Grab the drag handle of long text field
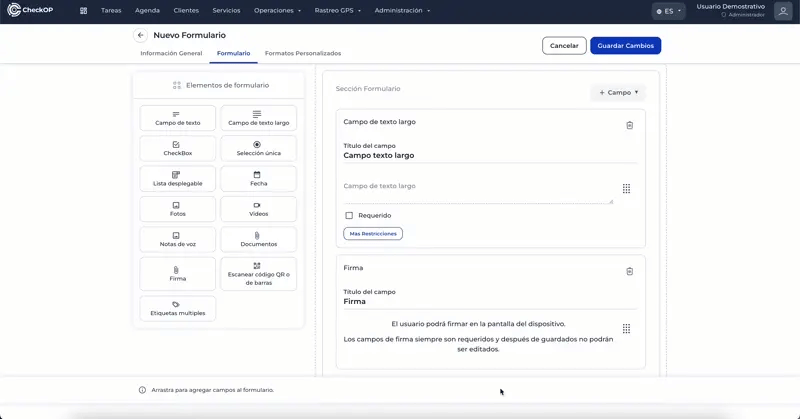800x419 pixels. point(626,188)
